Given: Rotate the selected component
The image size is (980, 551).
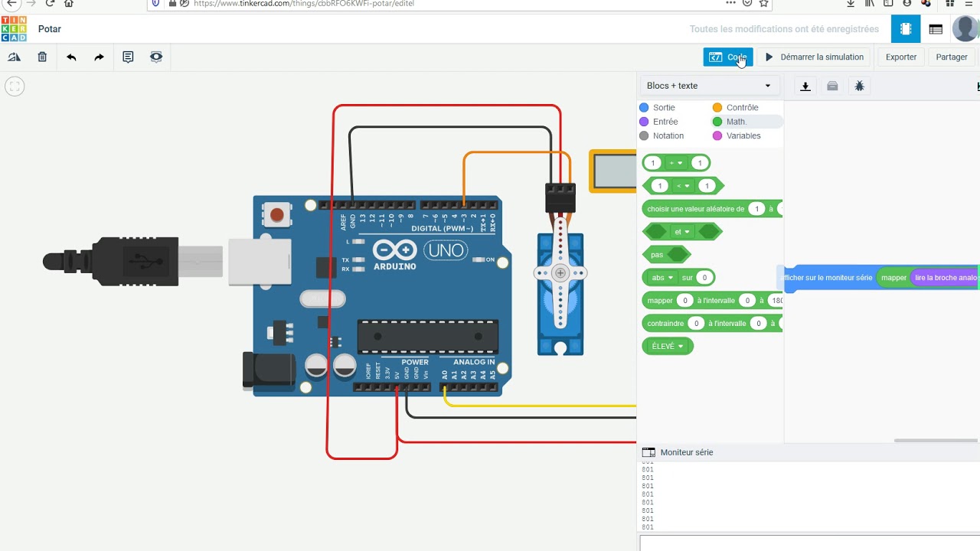Looking at the screenshot, I should (14, 57).
